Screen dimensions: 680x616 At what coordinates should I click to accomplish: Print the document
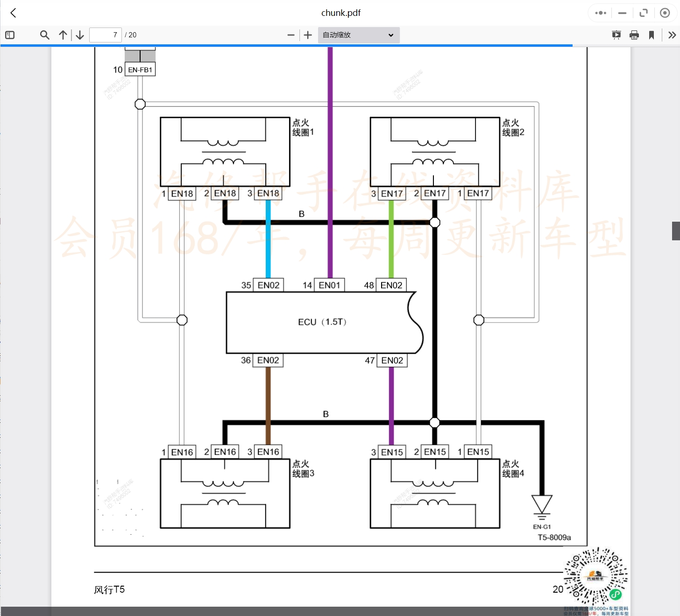(634, 35)
